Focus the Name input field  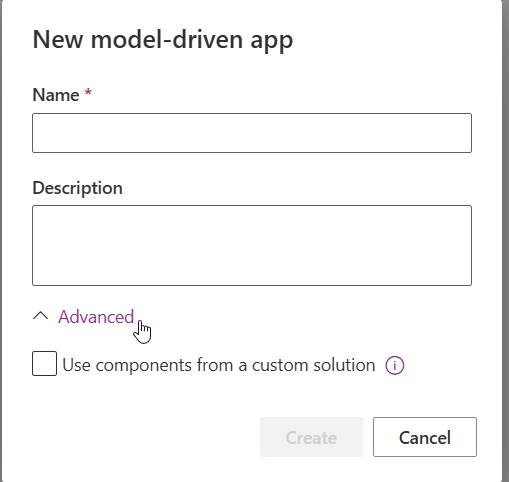click(252, 133)
